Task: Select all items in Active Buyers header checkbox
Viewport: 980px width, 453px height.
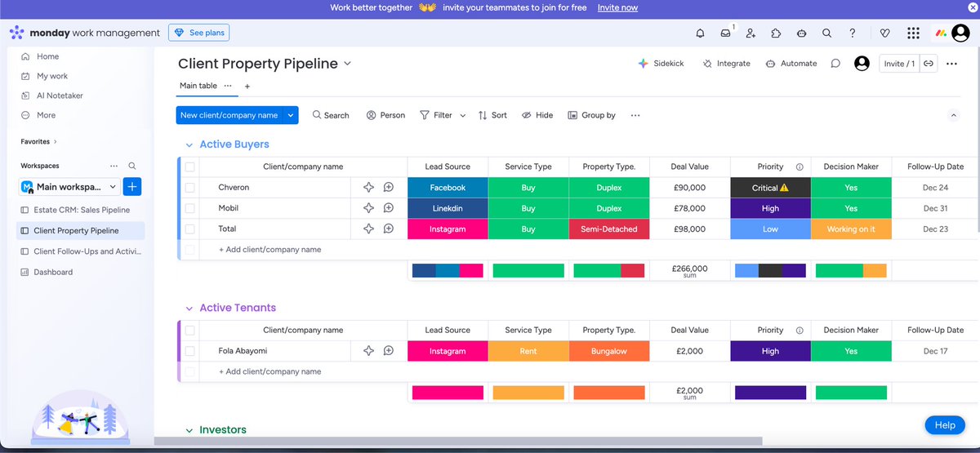Action: pos(189,167)
